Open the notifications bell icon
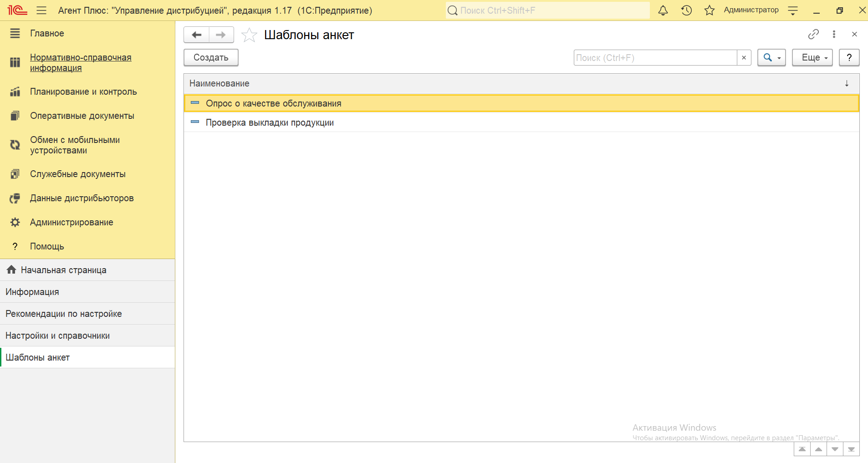This screenshot has width=868, height=463. pos(663,10)
